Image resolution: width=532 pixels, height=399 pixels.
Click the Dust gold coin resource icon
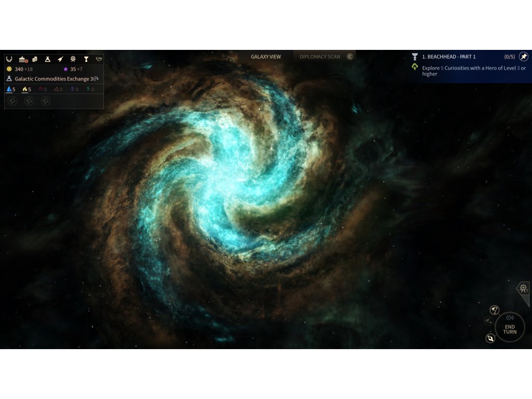(9, 69)
